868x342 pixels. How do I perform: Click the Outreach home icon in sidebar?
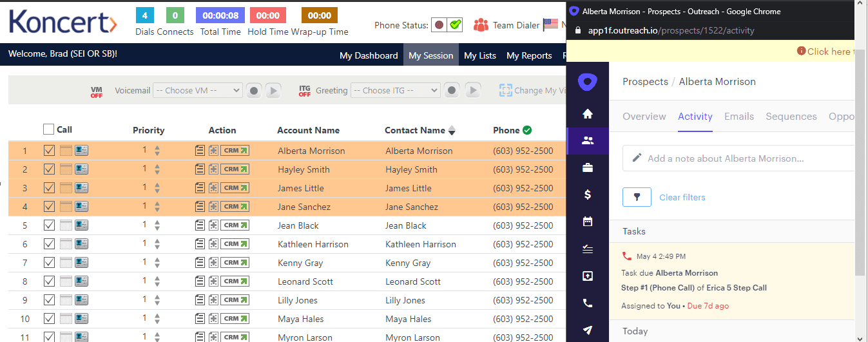[587, 114]
